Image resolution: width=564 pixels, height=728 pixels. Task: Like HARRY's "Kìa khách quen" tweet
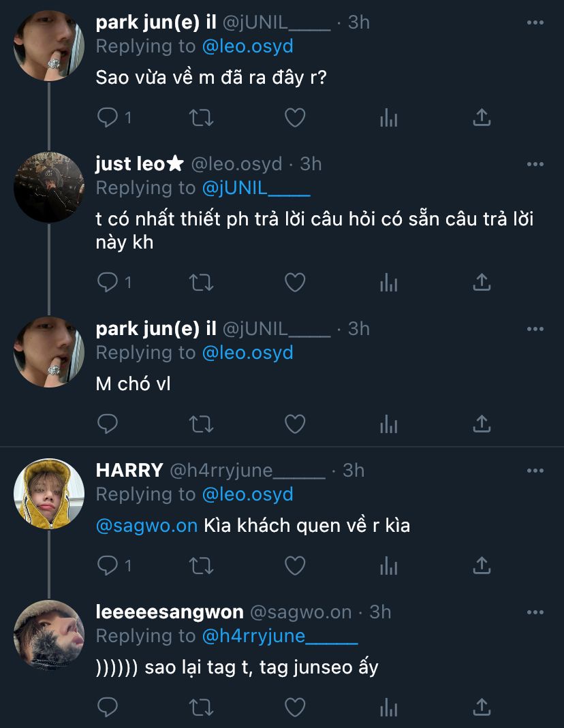tap(294, 565)
